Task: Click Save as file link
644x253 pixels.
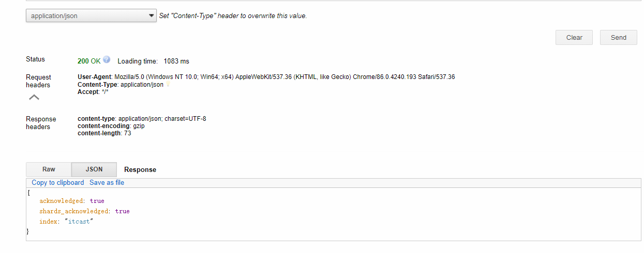Action: 107,183
